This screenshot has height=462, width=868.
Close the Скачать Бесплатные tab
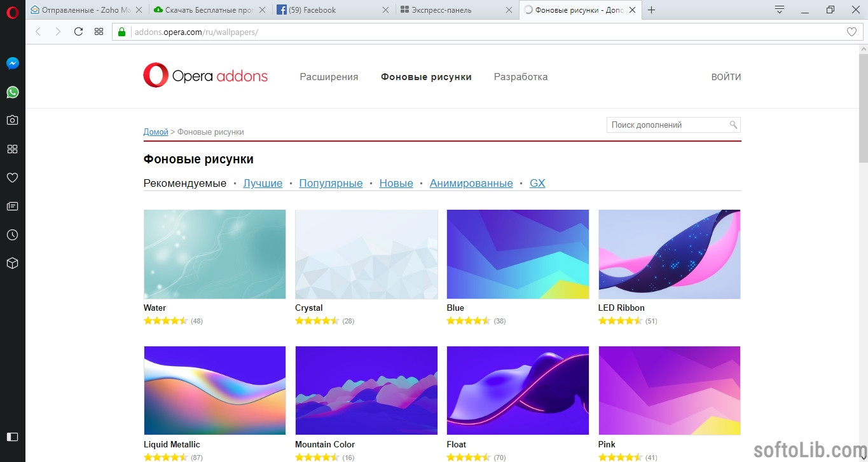coord(263,10)
